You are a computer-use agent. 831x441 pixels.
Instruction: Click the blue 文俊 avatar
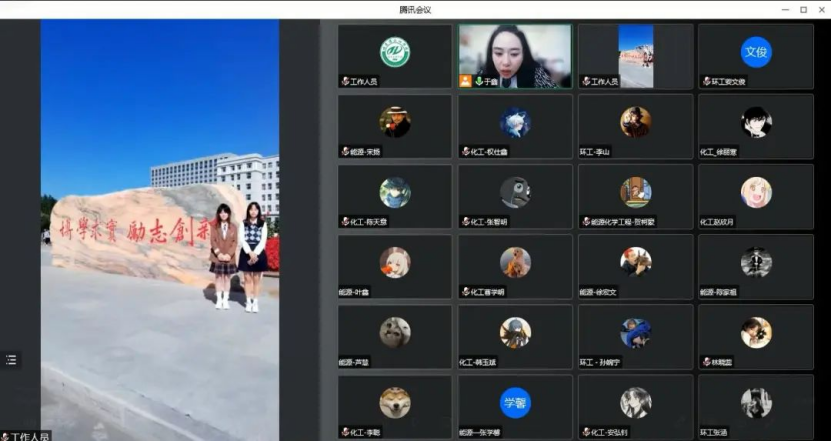[x=756, y=52]
